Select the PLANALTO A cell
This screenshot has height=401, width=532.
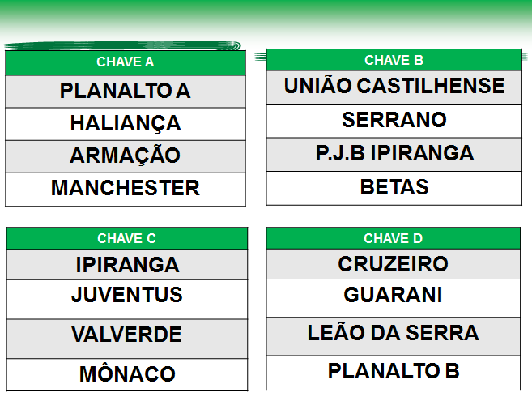[126, 92]
